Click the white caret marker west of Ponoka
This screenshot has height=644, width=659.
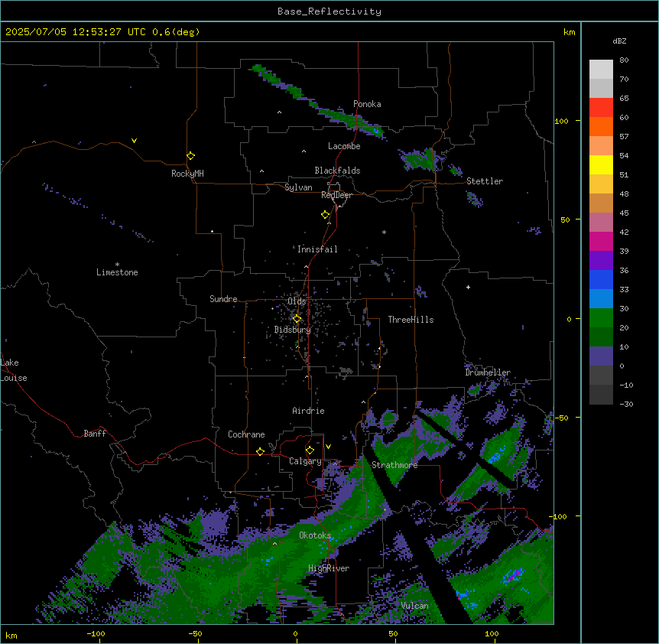[279, 112]
